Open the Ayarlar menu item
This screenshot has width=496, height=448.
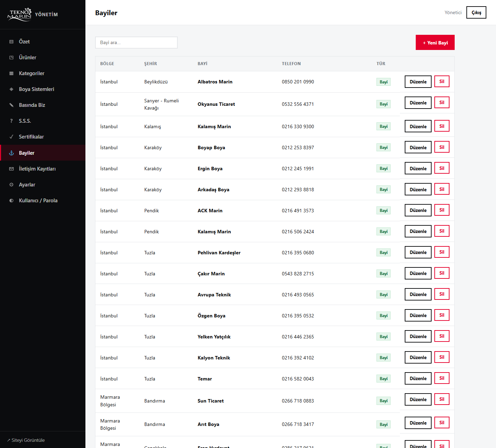[43, 185]
